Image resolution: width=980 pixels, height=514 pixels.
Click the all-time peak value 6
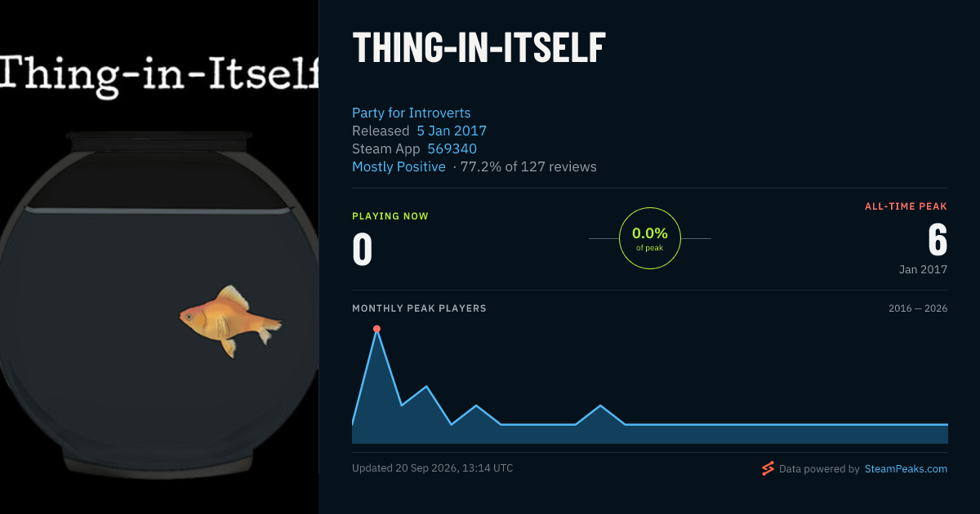(938, 241)
